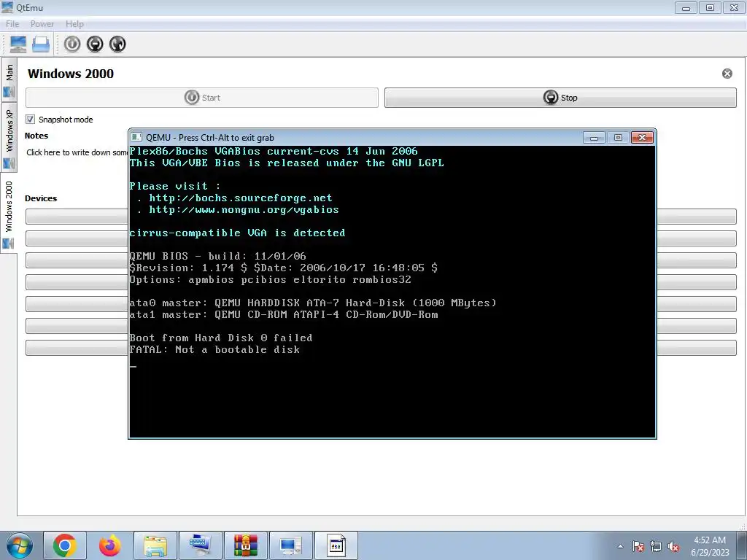Open the clock showing 4:52 AM
Viewport: 747px width, 560px height.
click(710, 546)
